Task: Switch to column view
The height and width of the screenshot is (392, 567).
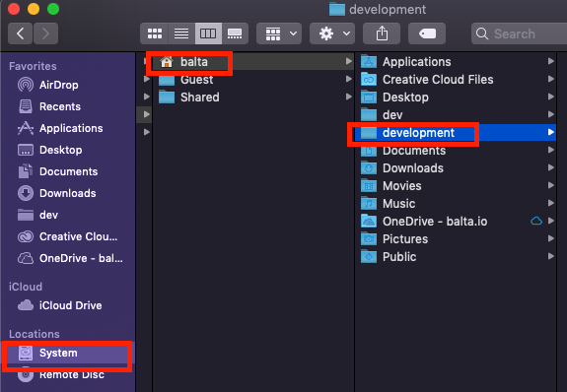Action: (208, 33)
